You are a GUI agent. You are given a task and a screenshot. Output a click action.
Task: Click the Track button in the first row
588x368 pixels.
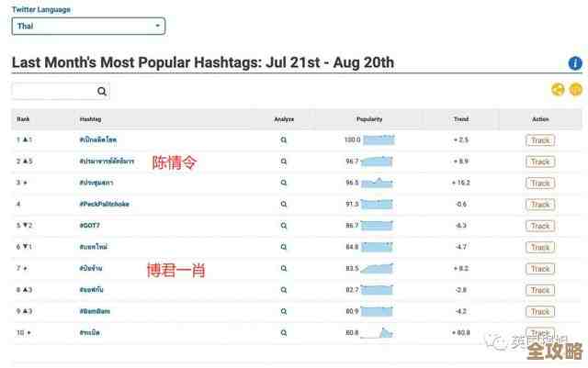click(x=540, y=140)
